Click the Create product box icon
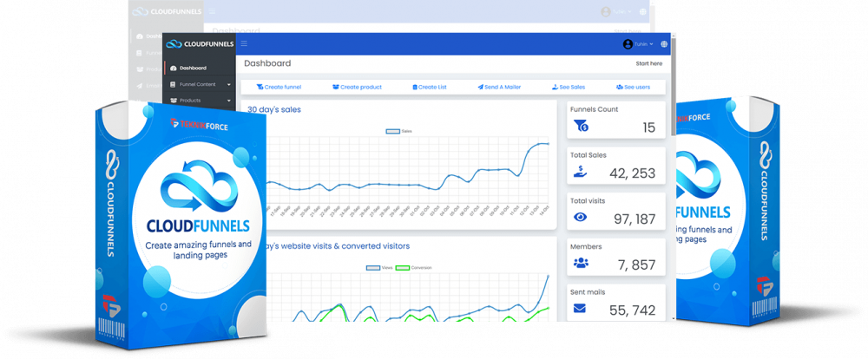Viewport: 868px width, 359px height. tap(335, 87)
